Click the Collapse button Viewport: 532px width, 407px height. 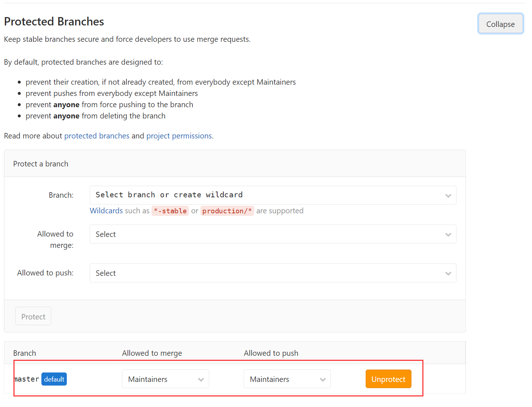point(500,24)
